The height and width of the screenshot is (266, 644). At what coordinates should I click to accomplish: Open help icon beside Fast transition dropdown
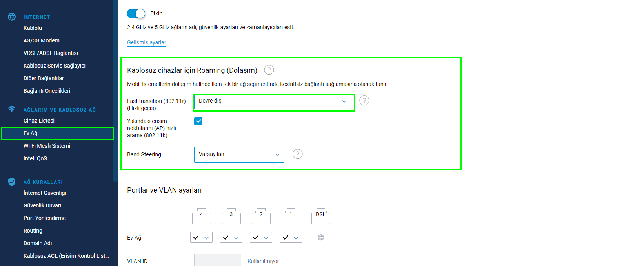click(364, 101)
